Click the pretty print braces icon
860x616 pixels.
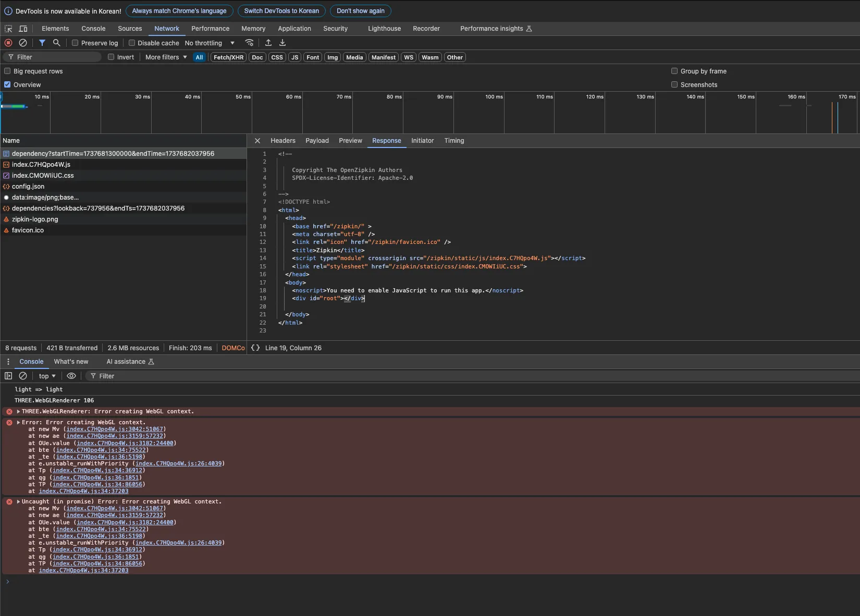click(x=255, y=348)
